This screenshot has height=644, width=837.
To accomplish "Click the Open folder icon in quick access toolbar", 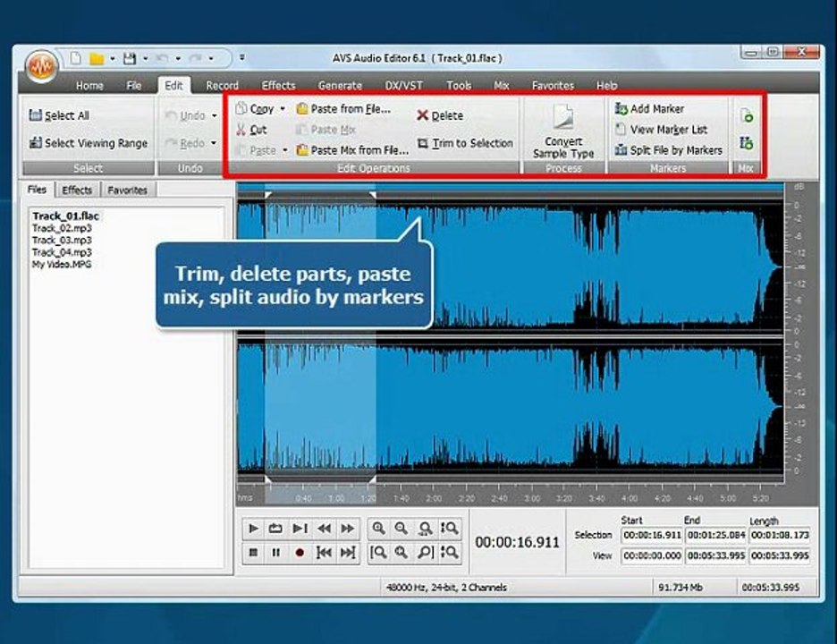I will tap(97, 58).
